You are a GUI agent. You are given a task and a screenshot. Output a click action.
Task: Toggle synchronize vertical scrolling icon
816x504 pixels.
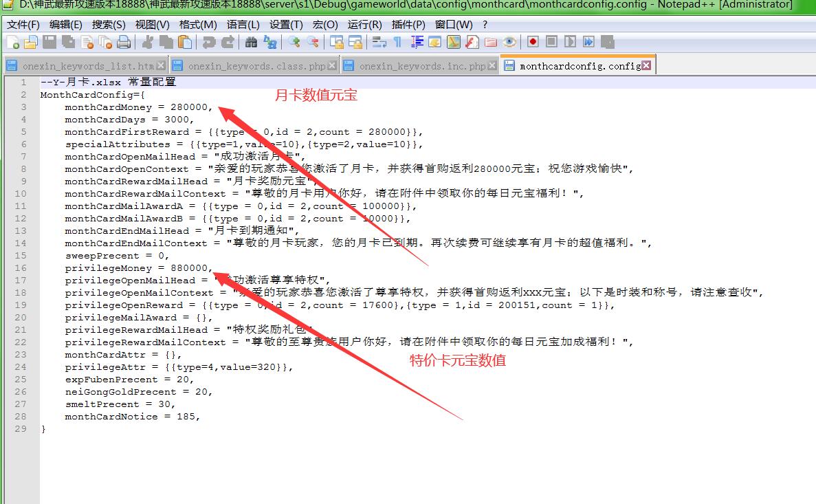coord(337,42)
